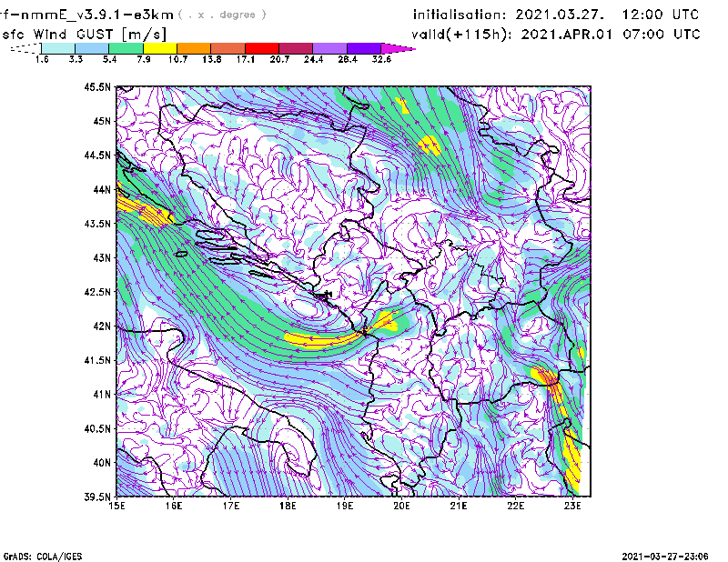The height and width of the screenshot is (562, 728).
Task: Click the 44.5N latitude label
Action: click(98, 155)
